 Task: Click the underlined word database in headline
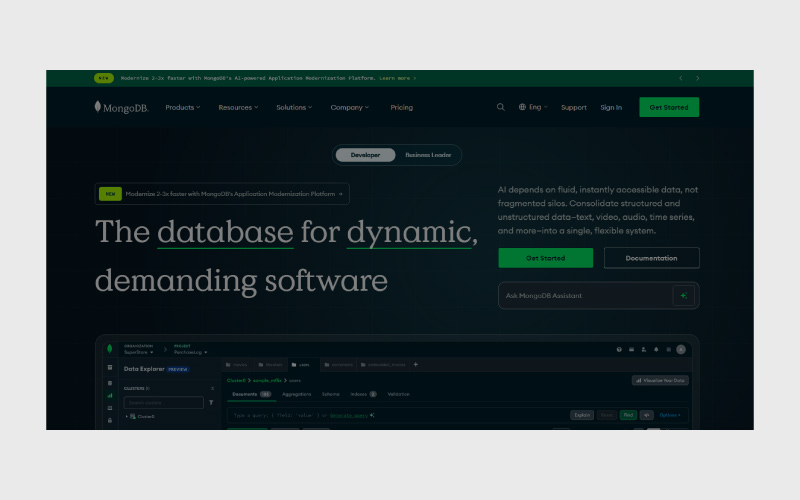point(225,233)
